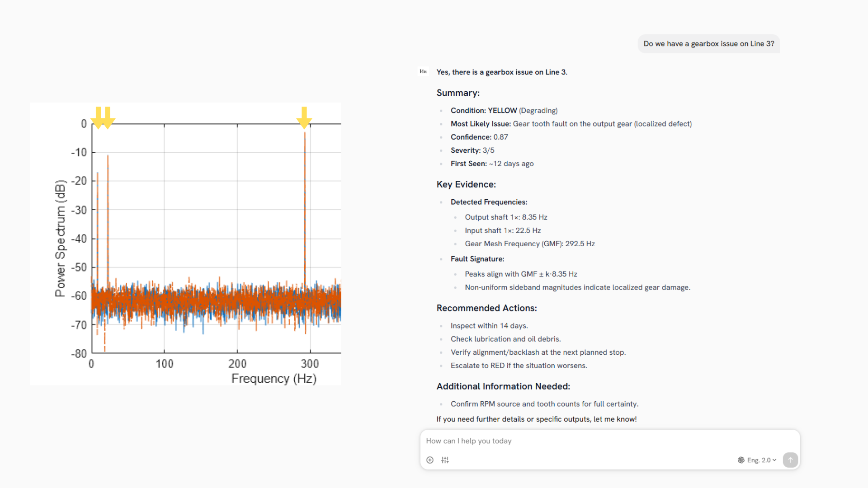Click the send arrow button
This screenshot has height=488, width=868.
[790, 460]
